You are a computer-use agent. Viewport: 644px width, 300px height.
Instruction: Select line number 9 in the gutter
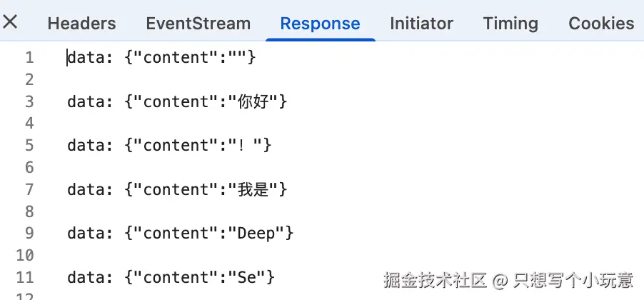click(29, 233)
